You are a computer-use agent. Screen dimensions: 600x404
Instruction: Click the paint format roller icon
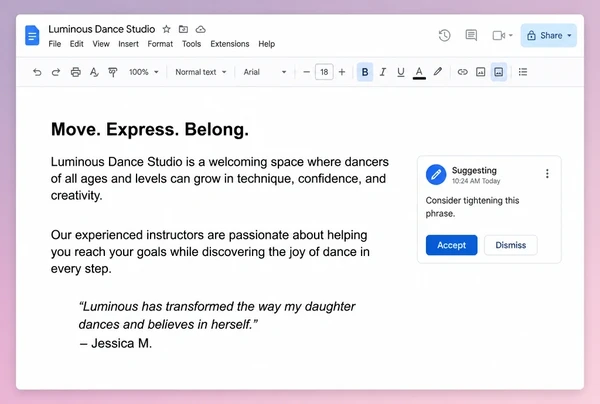click(112, 72)
